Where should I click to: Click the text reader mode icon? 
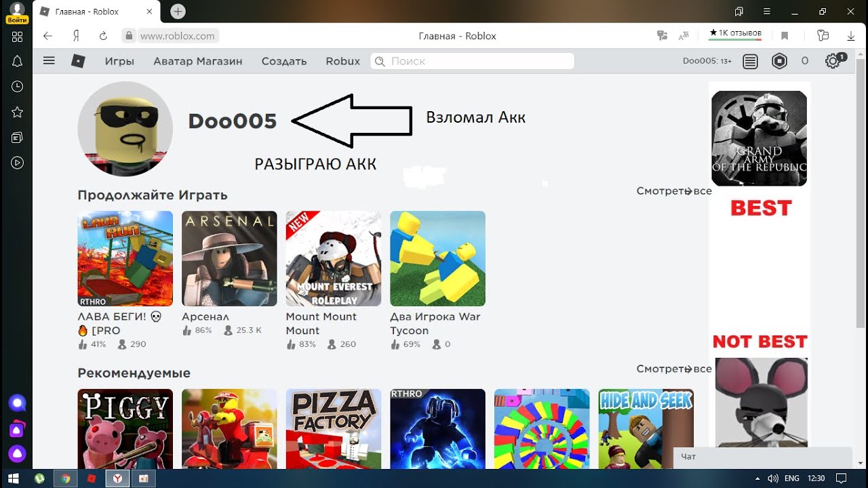coord(684,36)
